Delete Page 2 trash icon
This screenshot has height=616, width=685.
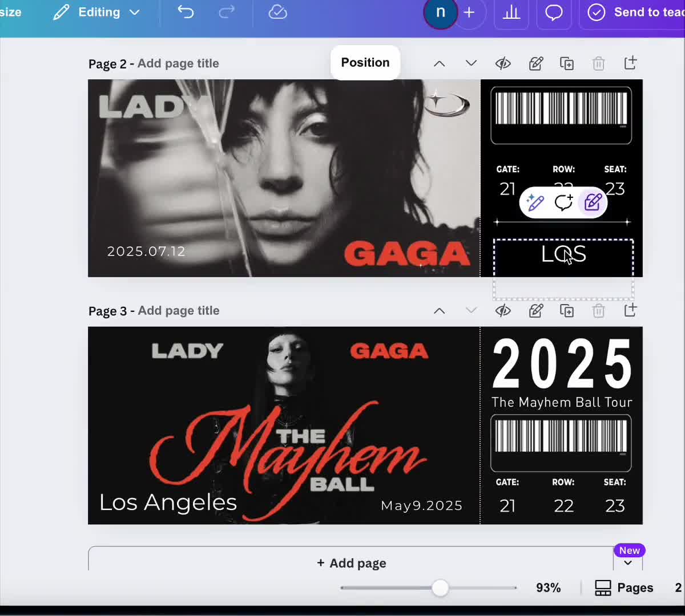pyautogui.click(x=598, y=63)
